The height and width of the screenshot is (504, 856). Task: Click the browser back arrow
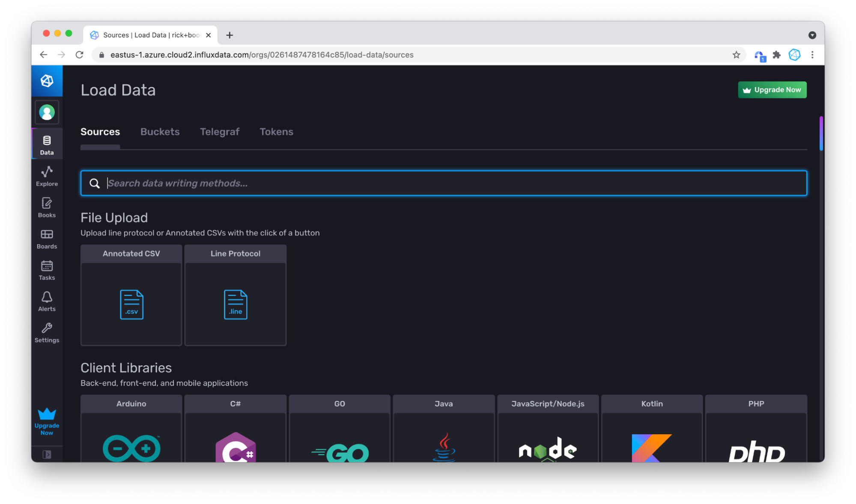click(x=44, y=55)
